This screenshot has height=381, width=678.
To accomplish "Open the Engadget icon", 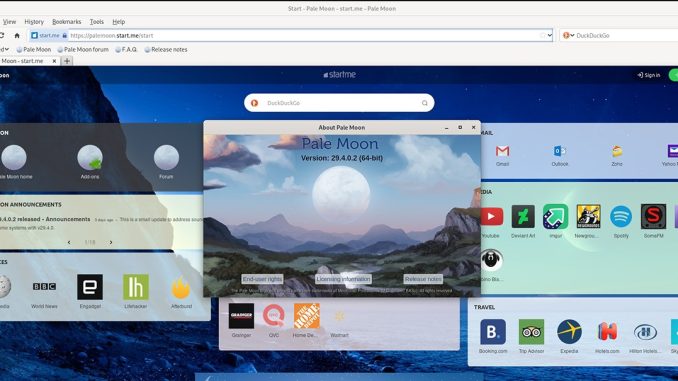I will coord(90,287).
